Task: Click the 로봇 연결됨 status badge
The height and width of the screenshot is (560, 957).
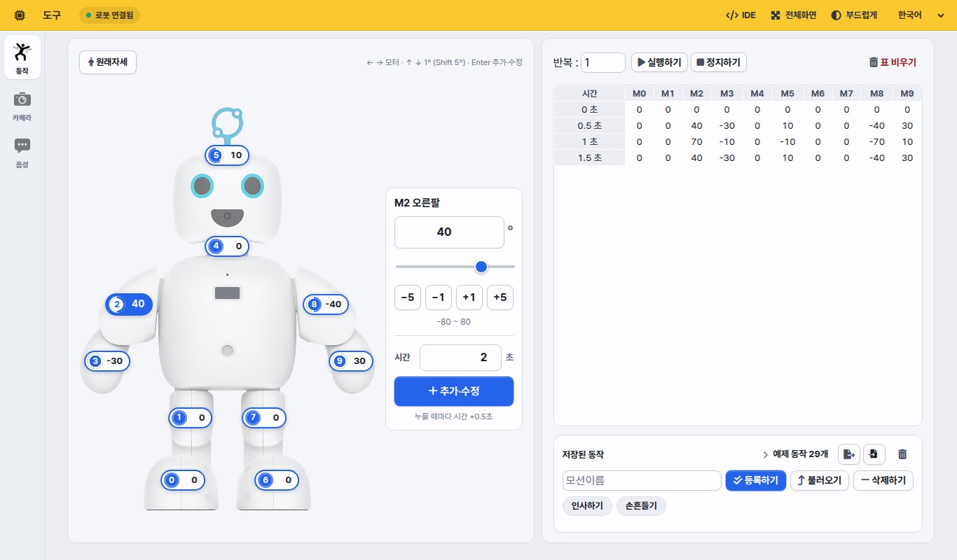Action: point(110,15)
